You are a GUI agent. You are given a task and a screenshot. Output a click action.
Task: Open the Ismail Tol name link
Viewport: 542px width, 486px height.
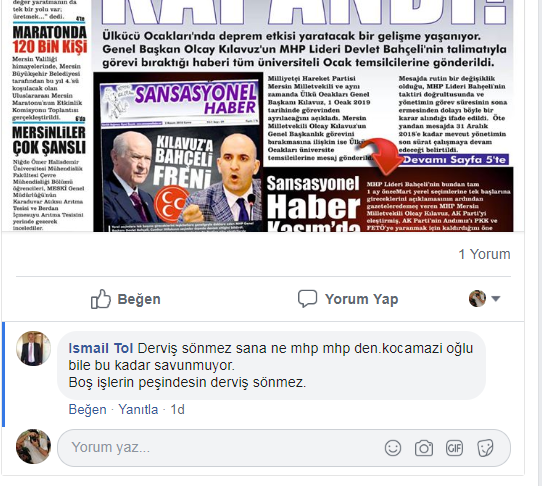(x=101, y=348)
